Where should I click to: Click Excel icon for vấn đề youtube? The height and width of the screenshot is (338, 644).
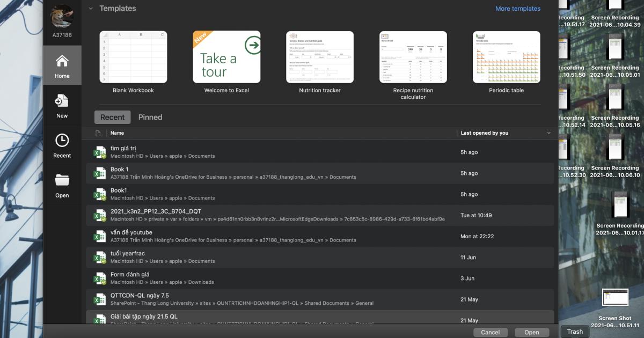coord(100,236)
